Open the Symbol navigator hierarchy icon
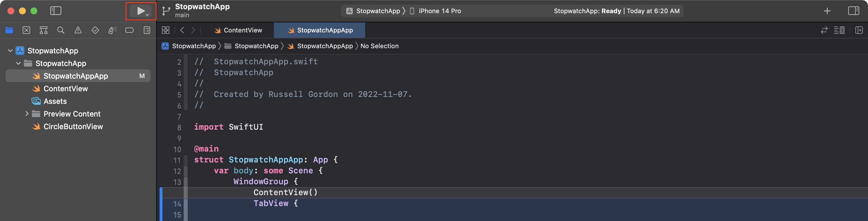 (43, 30)
